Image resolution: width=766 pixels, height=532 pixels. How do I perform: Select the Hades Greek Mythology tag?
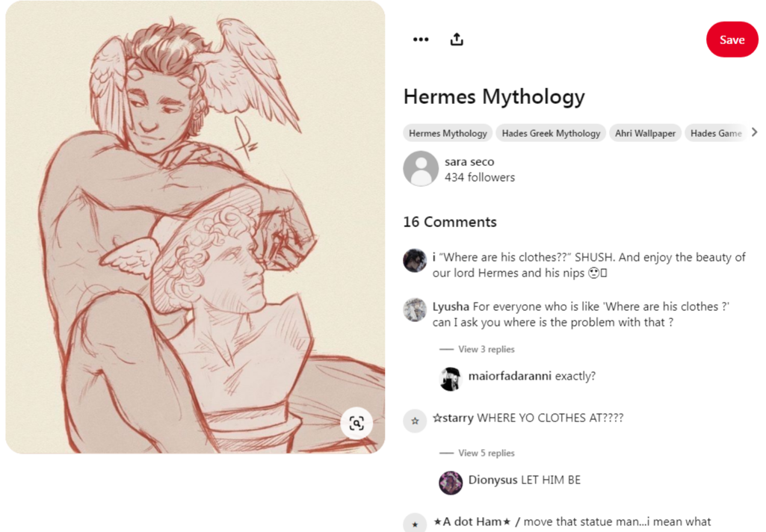click(x=551, y=133)
